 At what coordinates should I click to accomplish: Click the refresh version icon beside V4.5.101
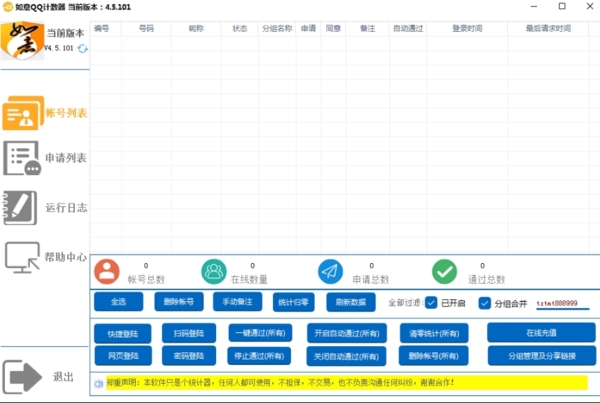click(x=82, y=49)
